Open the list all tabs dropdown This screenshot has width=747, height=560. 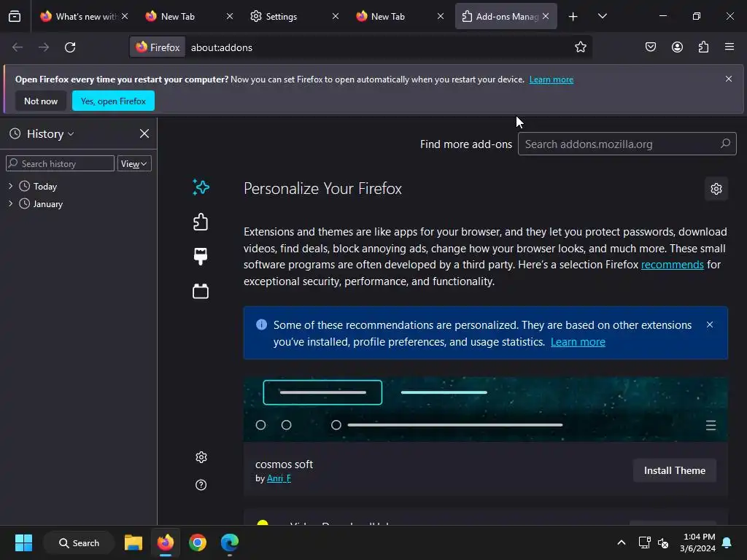tap(602, 16)
